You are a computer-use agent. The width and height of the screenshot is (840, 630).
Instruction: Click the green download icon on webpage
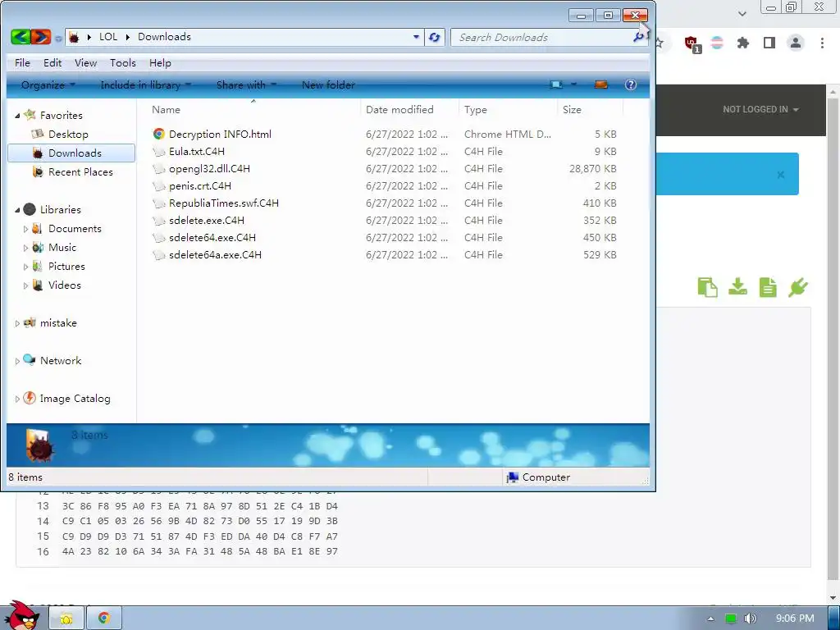[737, 286]
